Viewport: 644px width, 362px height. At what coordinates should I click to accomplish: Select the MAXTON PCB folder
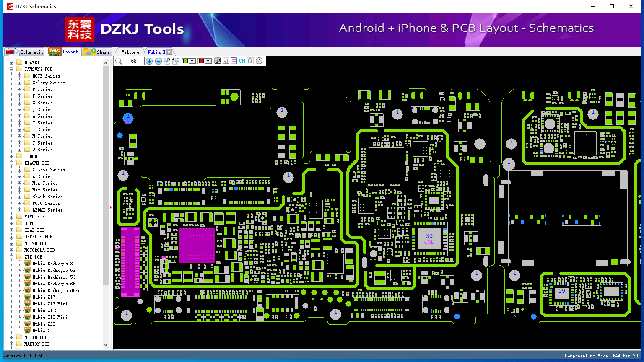pyautogui.click(x=37, y=344)
